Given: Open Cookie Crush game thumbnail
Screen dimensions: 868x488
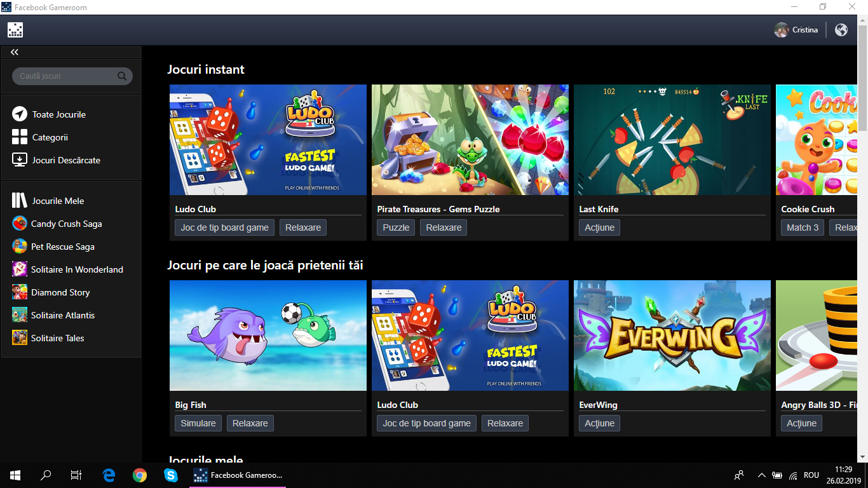Looking at the screenshot, I should 817,140.
